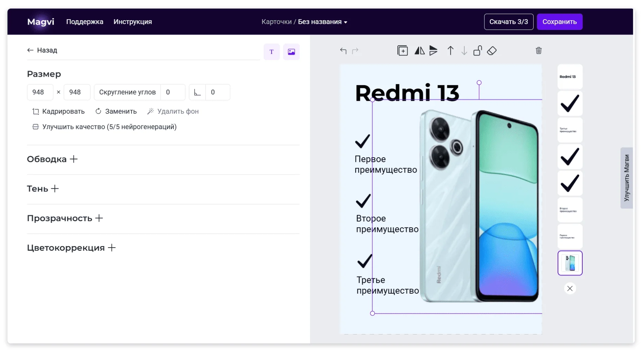Select the Третье преимущество layer thumbnail
The width and height of the screenshot is (644, 354).
[570, 130]
